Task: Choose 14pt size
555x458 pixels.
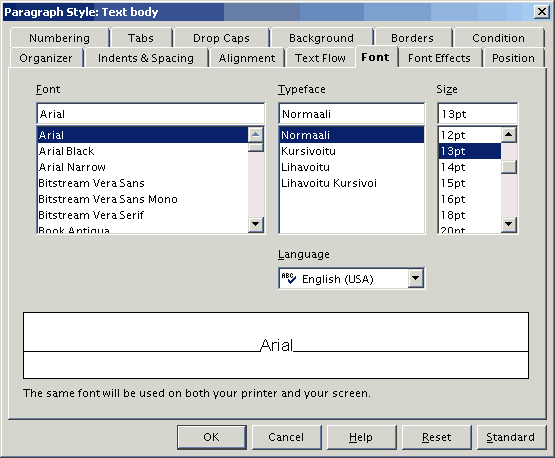Action: (x=470, y=167)
